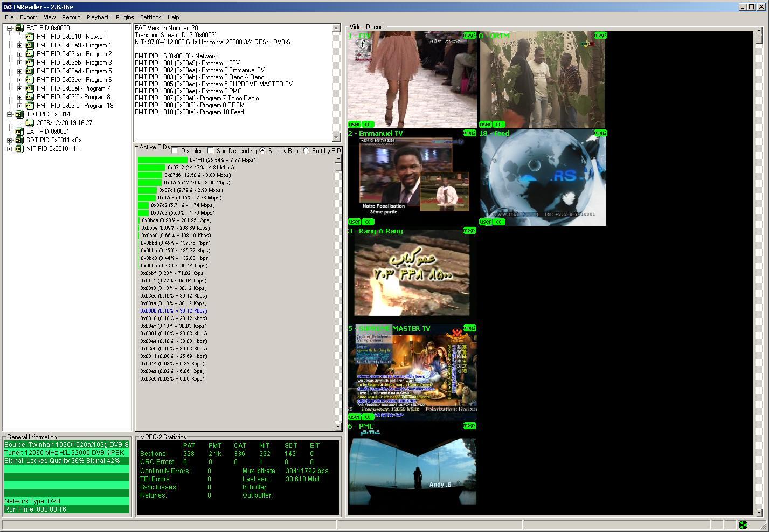
Task: Click the PAT PID 0x0000 table icon
Action: [x=19, y=28]
